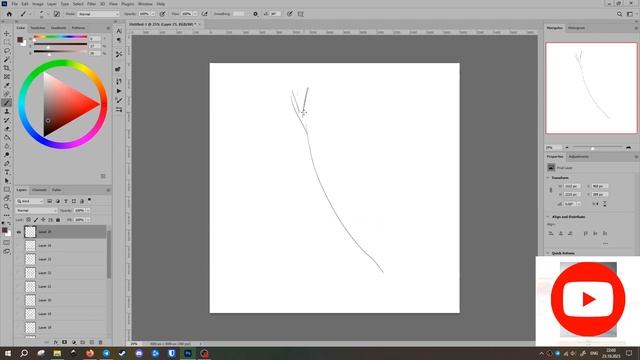Image resolution: width=640 pixels, height=360 pixels.
Task: Select the Lasso tool
Action: click(x=7, y=51)
